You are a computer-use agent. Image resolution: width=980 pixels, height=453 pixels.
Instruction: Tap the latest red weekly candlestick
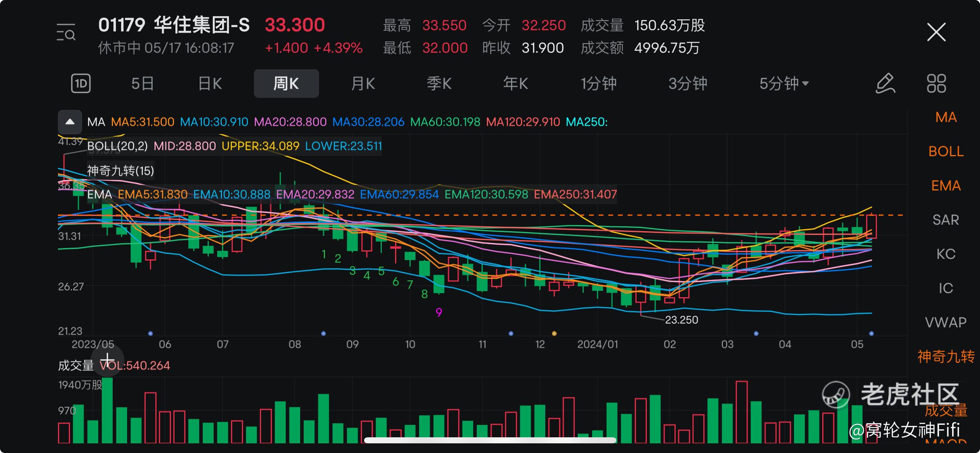(x=871, y=226)
